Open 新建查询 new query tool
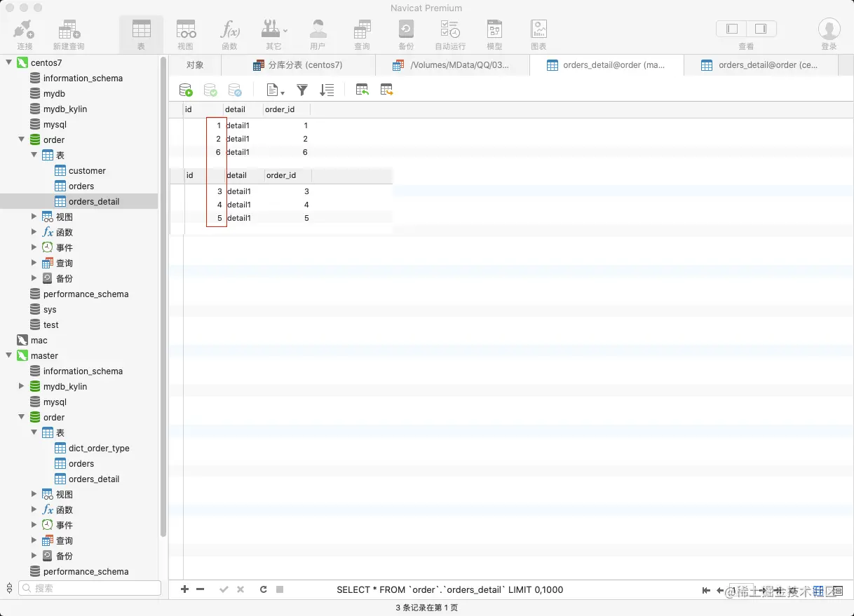 pos(69,34)
